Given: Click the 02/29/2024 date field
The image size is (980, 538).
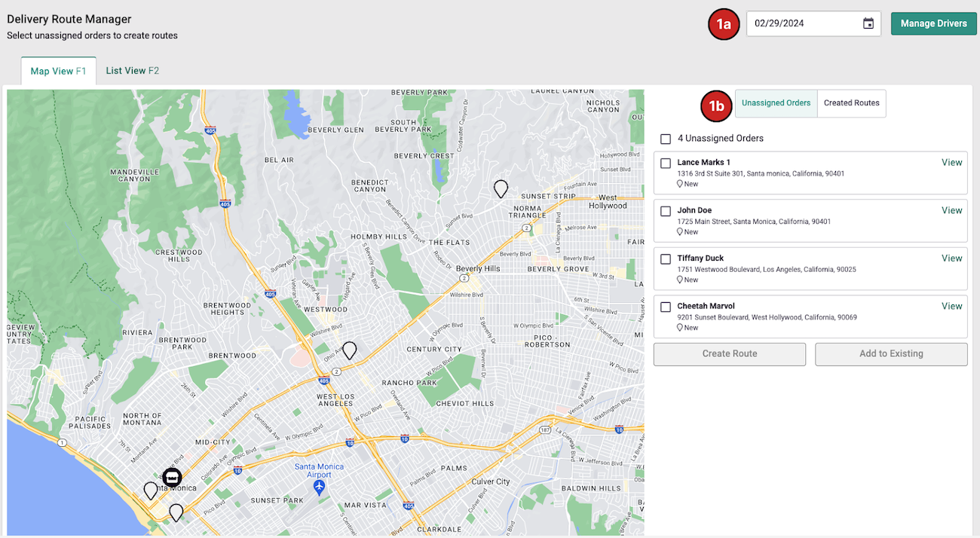Looking at the screenshot, I should point(813,23).
